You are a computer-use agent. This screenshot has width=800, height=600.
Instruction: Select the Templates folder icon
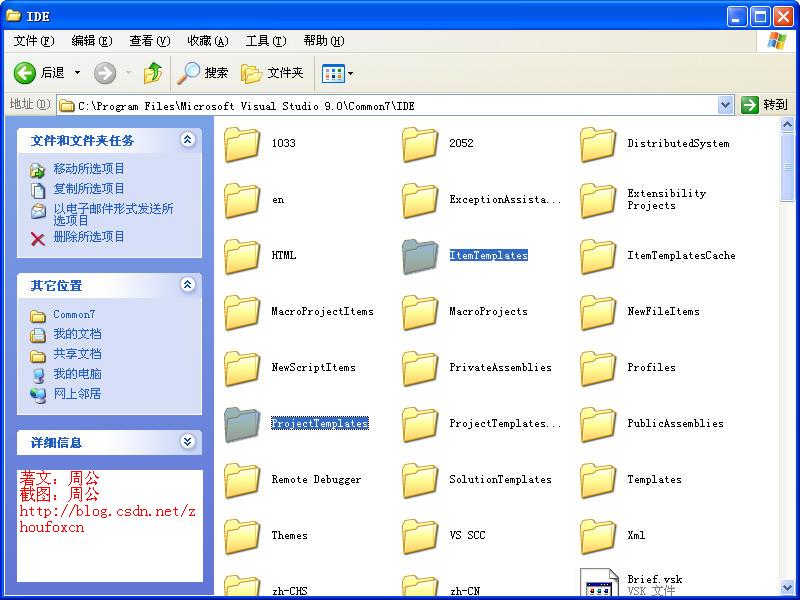[x=598, y=481]
